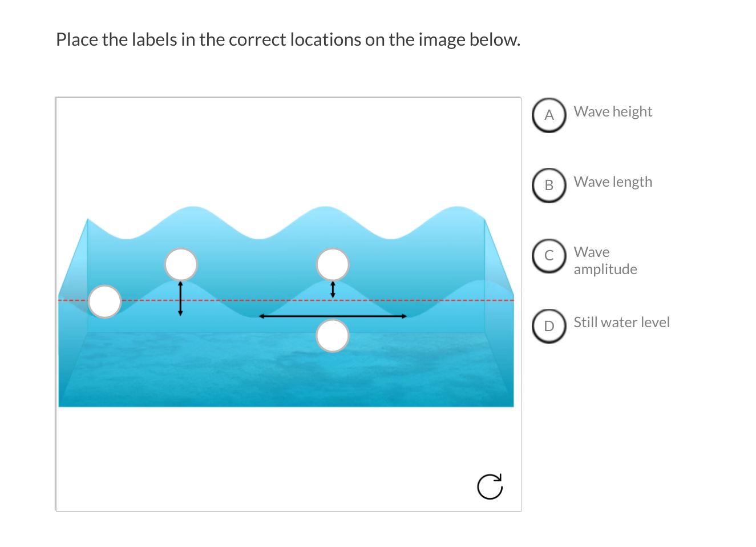Image resolution: width=756 pixels, height=547 pixels.
Task: Click the Still water level label text
Action: pos(621,323)
